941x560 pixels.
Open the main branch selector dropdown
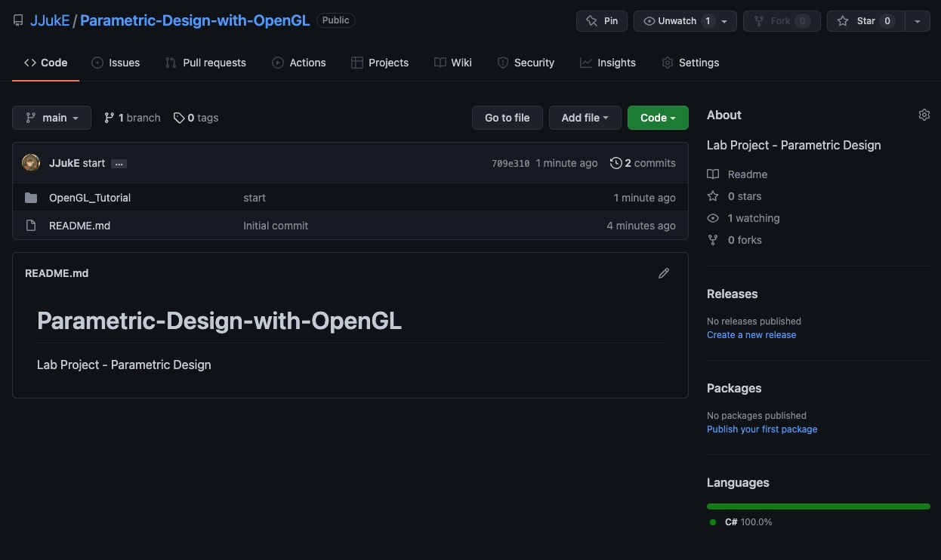pos(51,118)
